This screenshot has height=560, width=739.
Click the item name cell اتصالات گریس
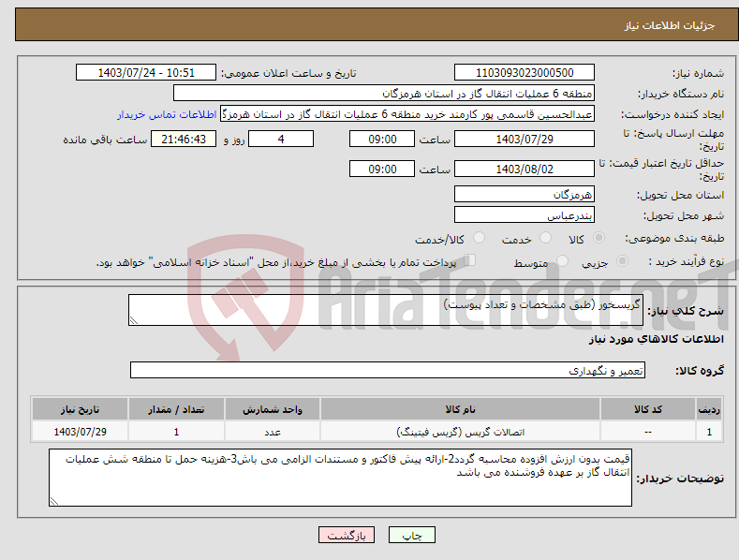point(460,432)
